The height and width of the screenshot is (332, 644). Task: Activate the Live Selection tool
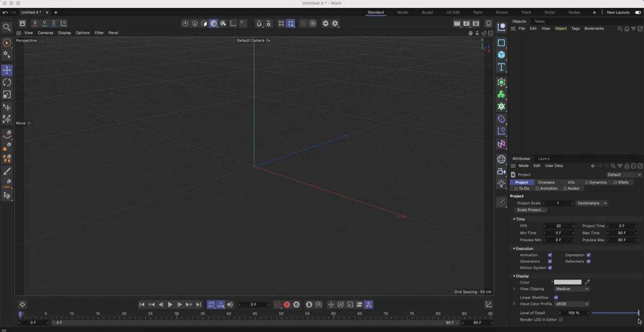click(x=7, y=42)
